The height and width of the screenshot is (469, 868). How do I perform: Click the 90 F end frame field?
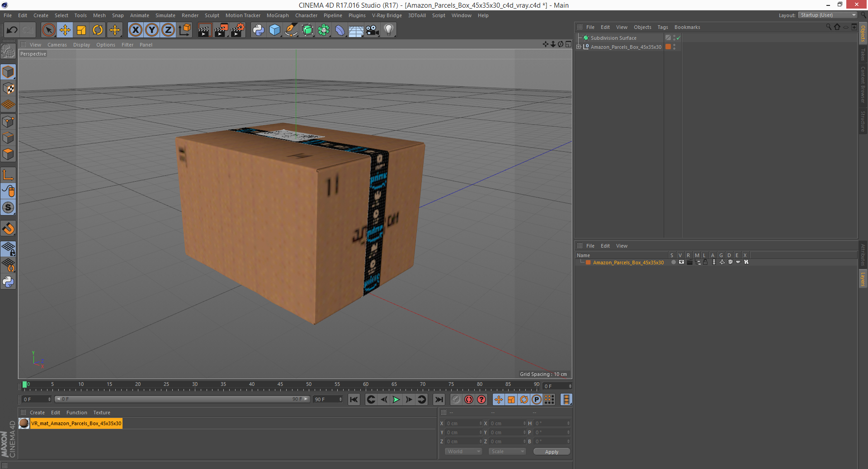point(328,399)
